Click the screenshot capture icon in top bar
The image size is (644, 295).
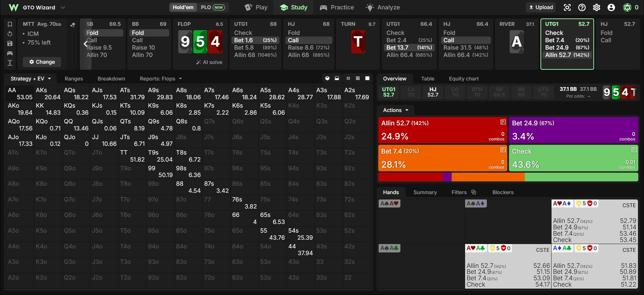[x=567, y=7]
